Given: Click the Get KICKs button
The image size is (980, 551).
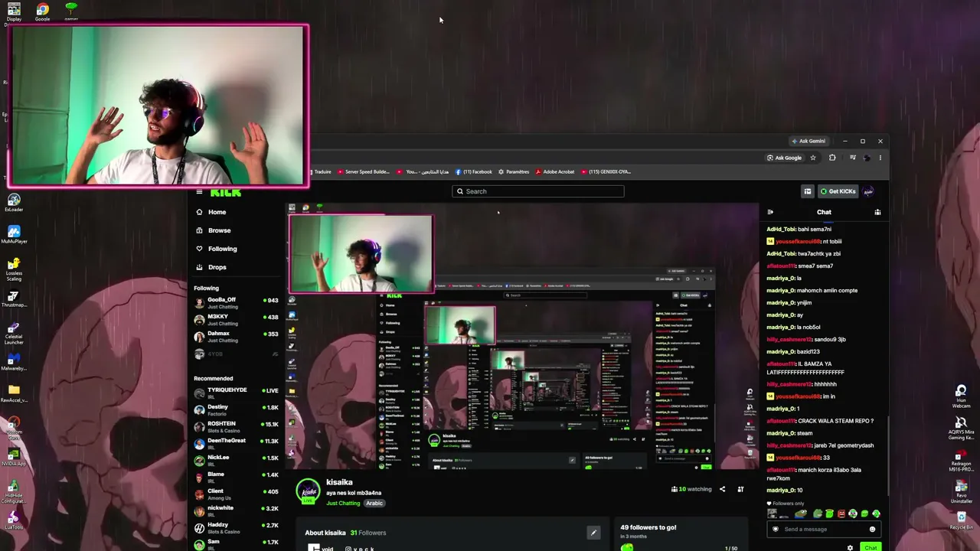Looking at the screenshot, I should pos(838,191).
